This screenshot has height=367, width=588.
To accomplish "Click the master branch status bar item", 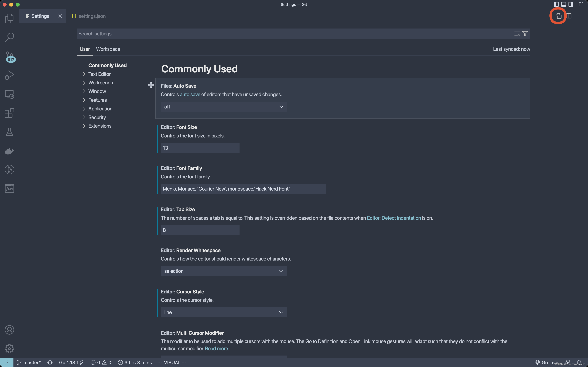I will [x=29, y=362].
